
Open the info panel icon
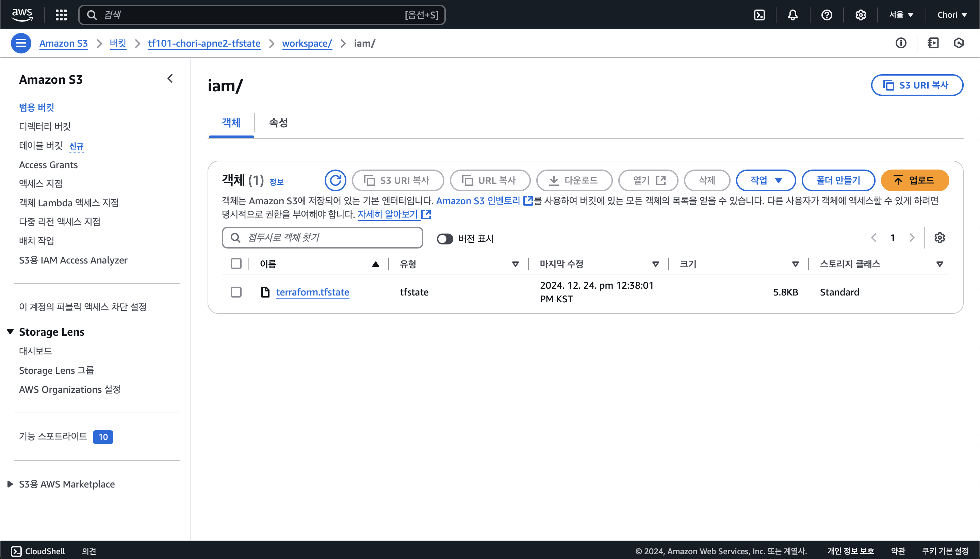(901, 43)
